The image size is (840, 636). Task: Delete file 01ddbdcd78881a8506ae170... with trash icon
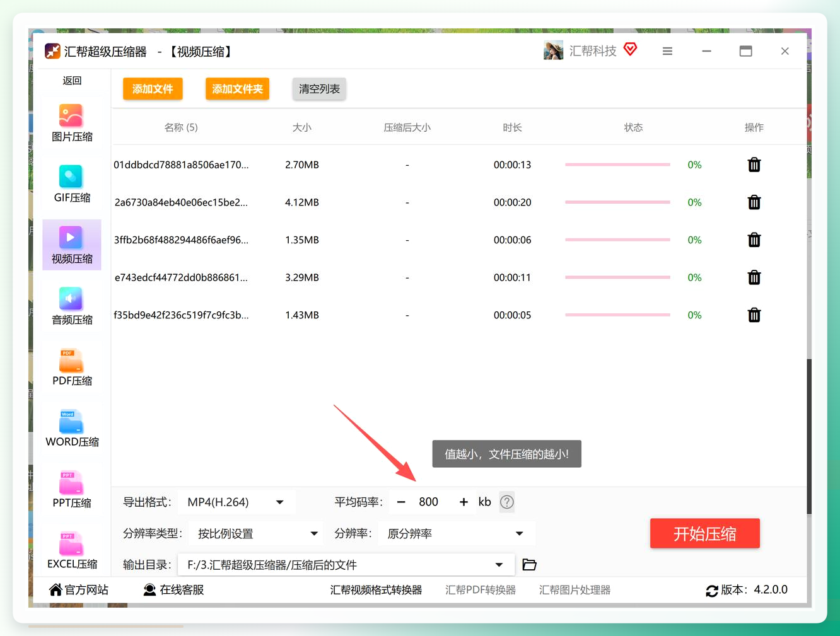[754, 165]
